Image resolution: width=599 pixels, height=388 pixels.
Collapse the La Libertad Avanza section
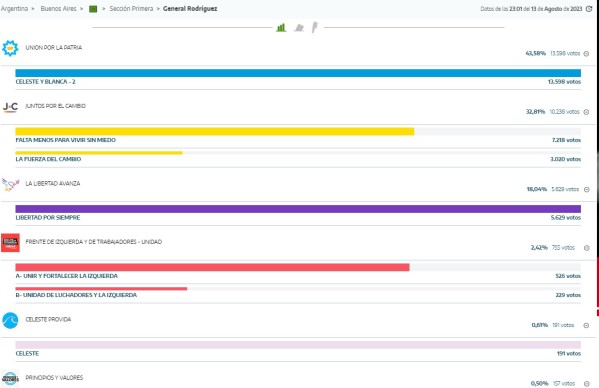tap(587, 189)
